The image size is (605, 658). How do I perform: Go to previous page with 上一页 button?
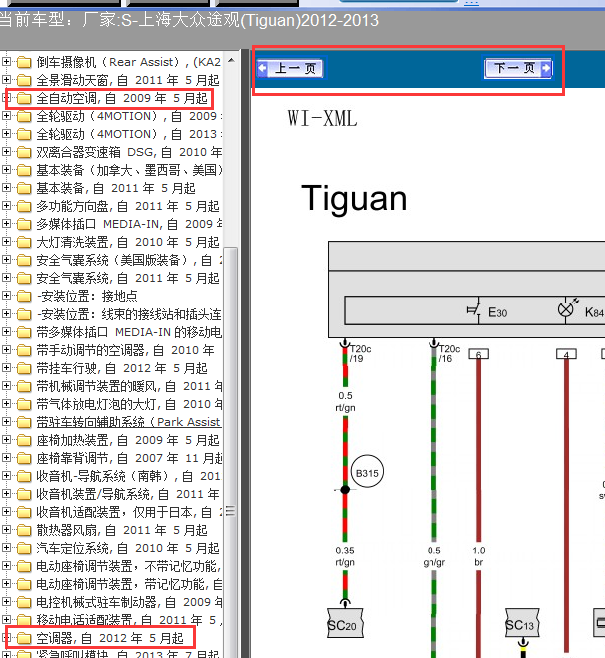(290, 68)
